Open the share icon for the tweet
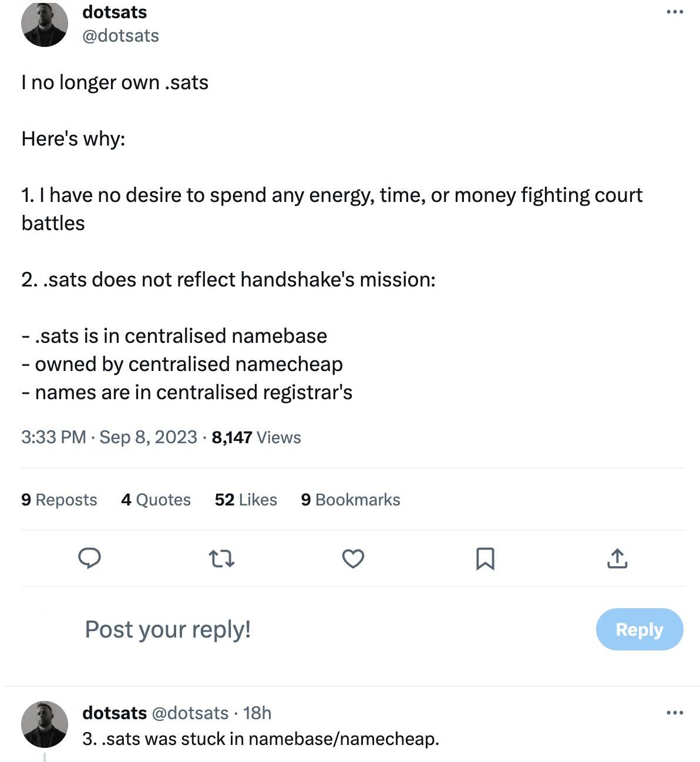Image resolution: width=700 pixels, height=762 pixels. click(617, 558)
